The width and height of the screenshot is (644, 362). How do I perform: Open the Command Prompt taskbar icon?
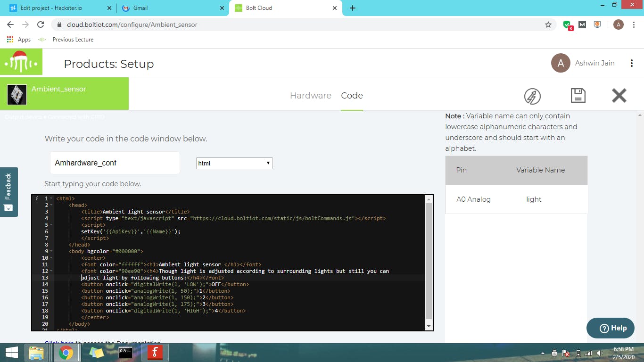(125, 353)
